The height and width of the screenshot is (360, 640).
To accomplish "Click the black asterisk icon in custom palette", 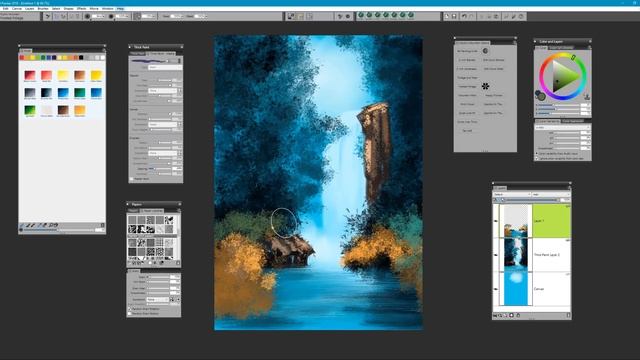I will pos(485,86).
